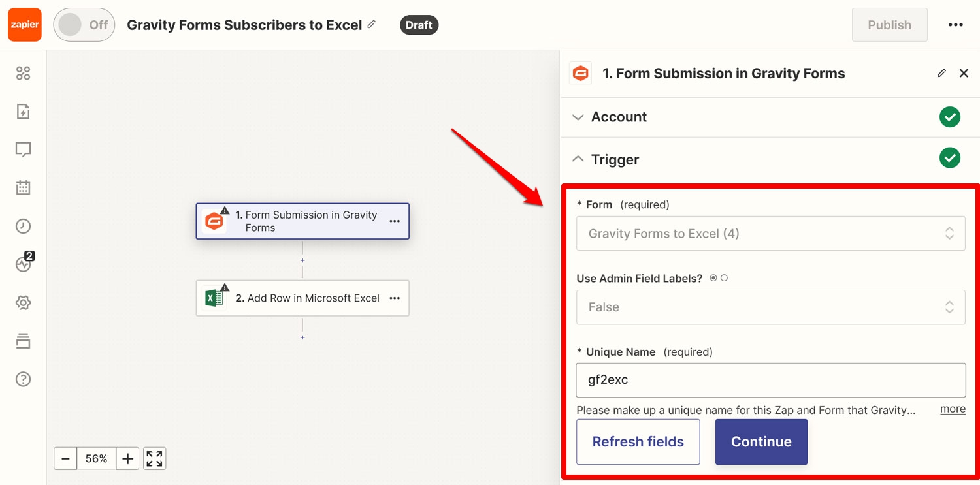980x485 pixels.
Task: Open the activity status icon with badge 2
Action: point(24,262)
